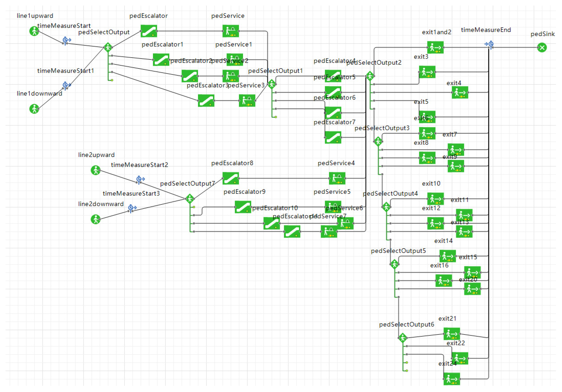Select the pedEscalator8 block

(231, 178)
